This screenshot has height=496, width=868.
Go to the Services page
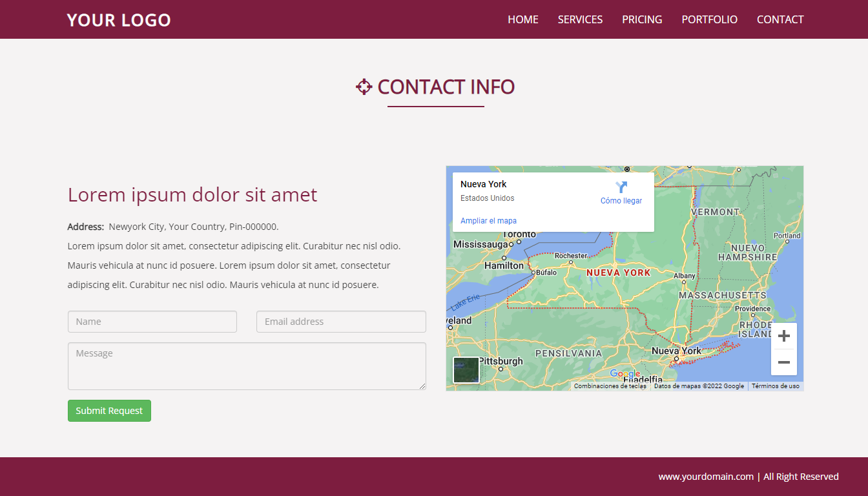(x=580, y=19)
